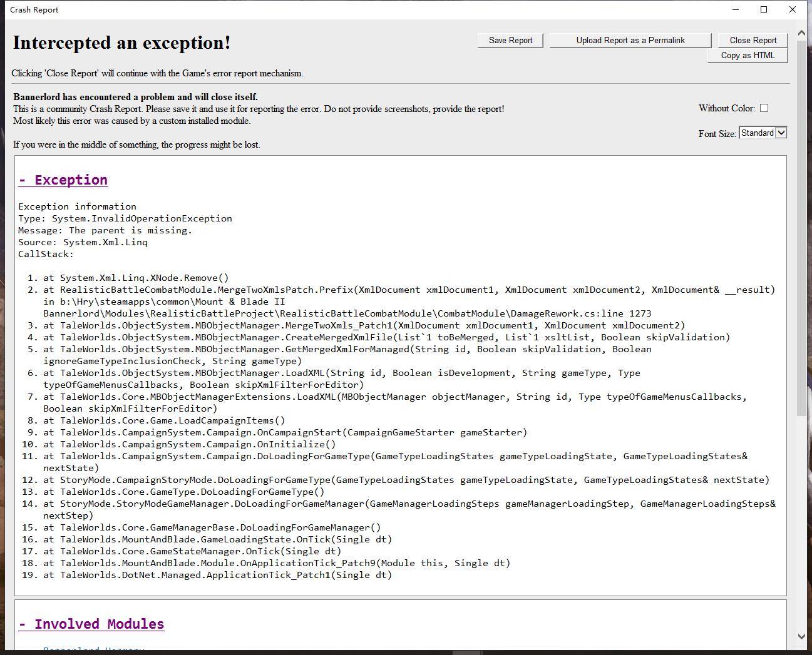
Task: Click the Close Report button
Action: (x=753, y=40)
